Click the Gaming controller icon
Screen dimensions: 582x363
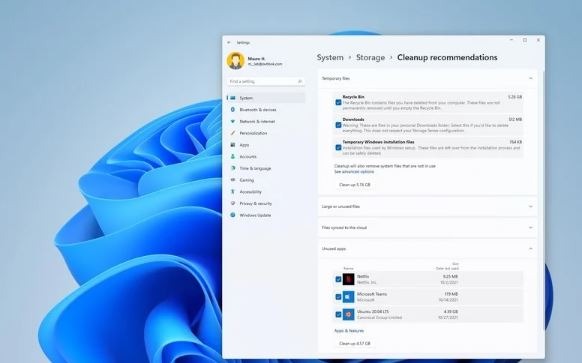pos(233,180)
